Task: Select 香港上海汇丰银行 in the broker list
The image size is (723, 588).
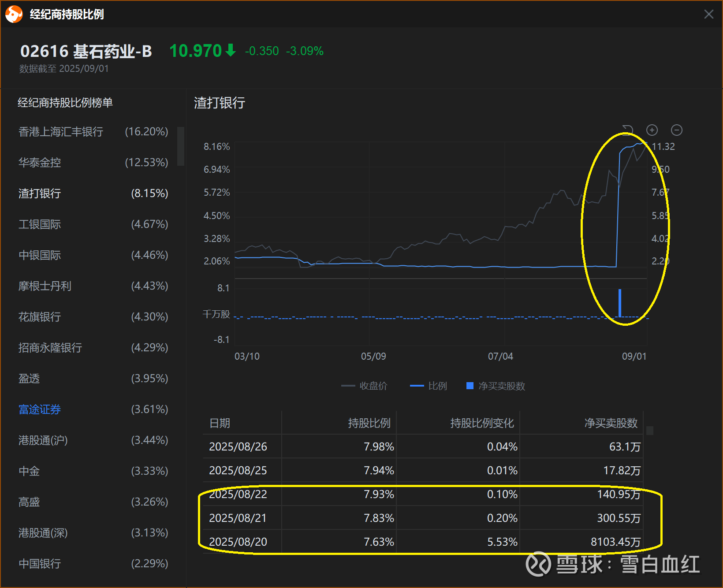Action: coord(93,132)
